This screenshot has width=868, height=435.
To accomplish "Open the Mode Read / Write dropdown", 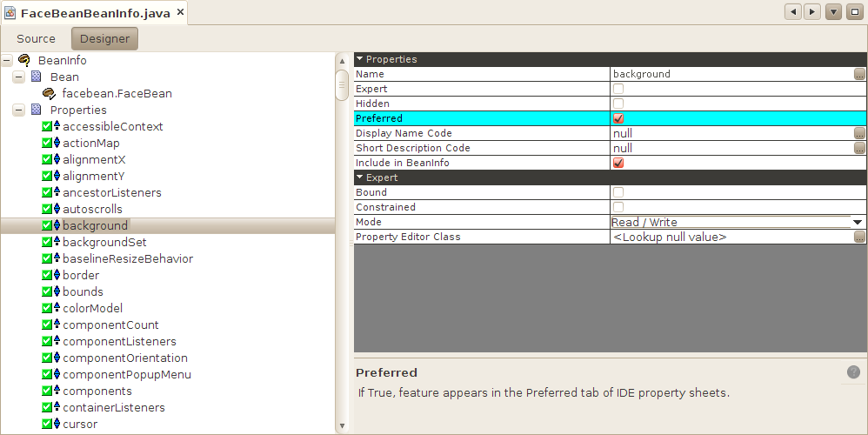I will click(x=858, y=223).
